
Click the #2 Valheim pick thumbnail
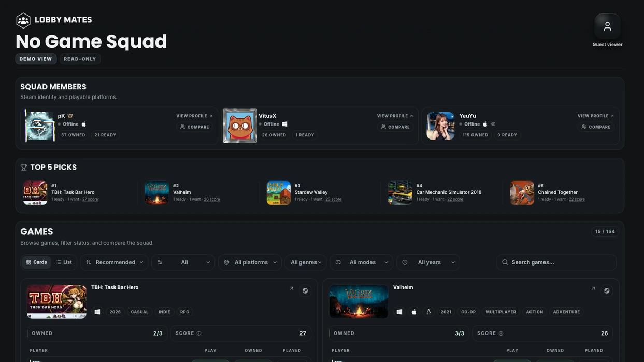click(x=157, y=193)
